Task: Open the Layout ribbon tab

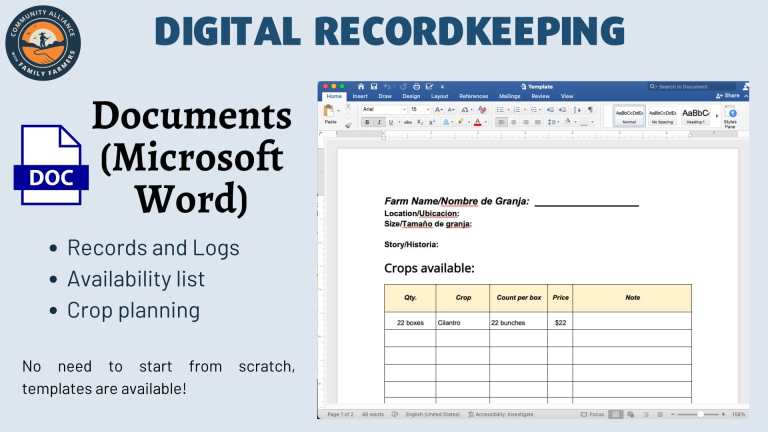Action: 439,96
